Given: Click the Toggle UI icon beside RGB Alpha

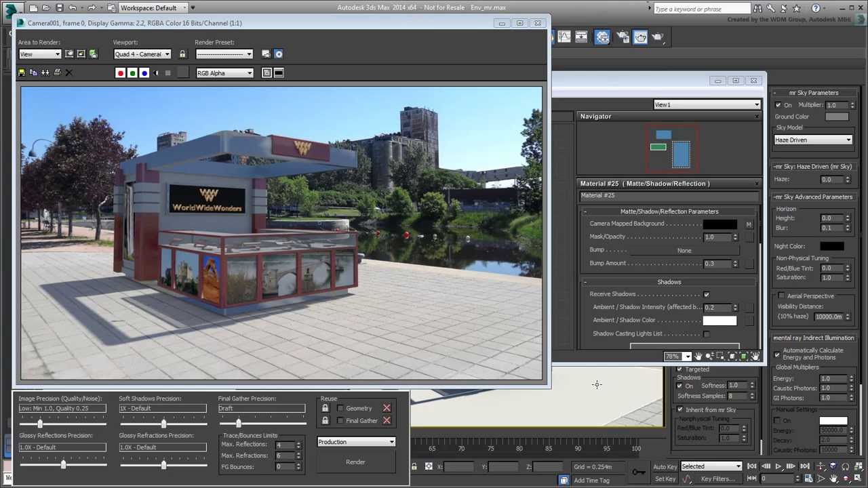Looking at the screenshot, I should click(x=279, y=73).
